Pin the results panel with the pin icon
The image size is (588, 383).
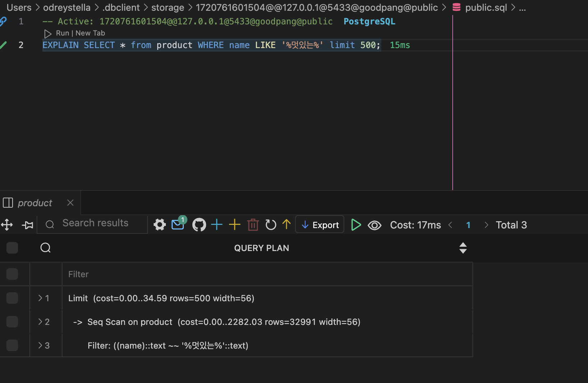(28, 225)
